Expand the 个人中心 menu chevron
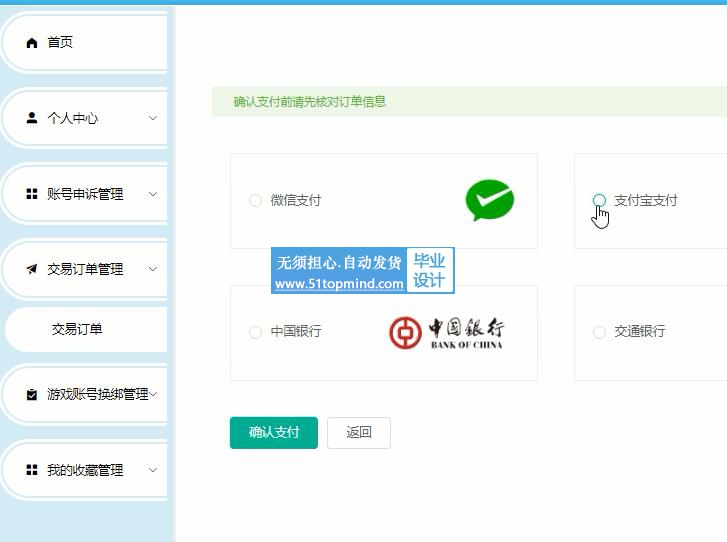 click(x=153, y=118)
